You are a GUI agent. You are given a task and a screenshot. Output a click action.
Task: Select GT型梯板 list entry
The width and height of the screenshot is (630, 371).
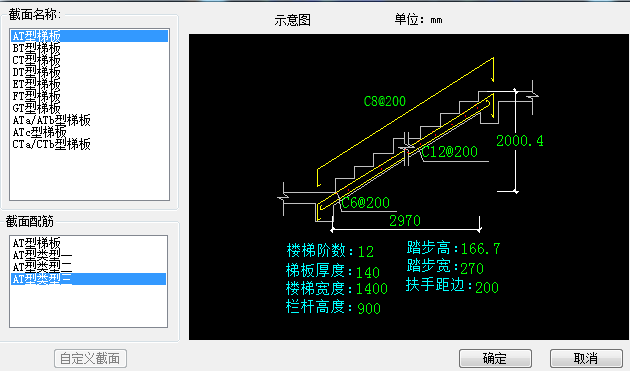37,108
